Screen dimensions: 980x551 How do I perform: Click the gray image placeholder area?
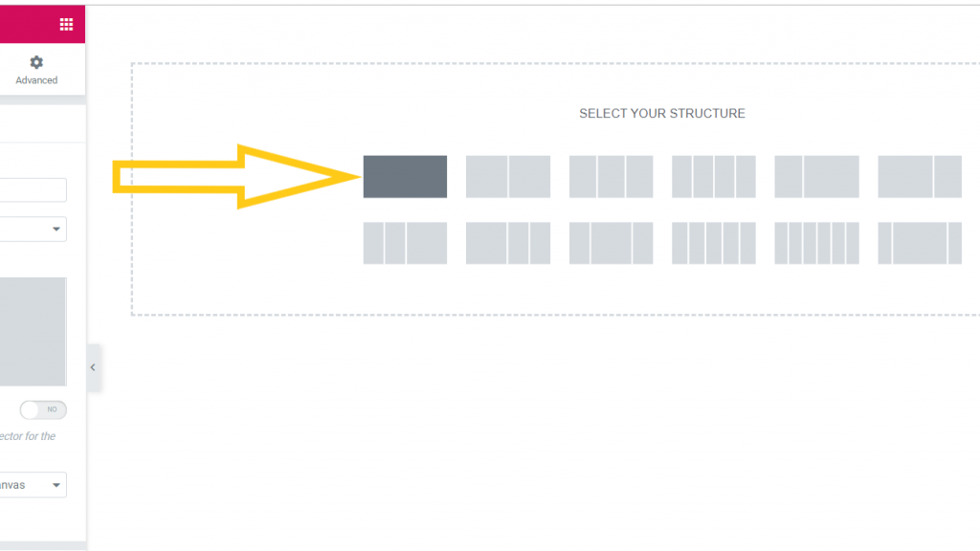[x=33, y=332]
